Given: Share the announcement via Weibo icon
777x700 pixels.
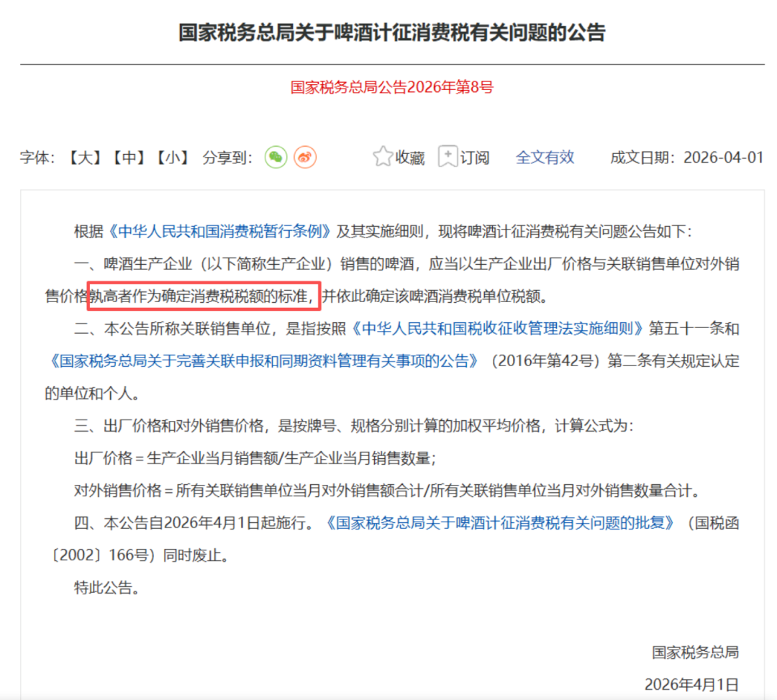Looking at the screenshot, I should pos(305,158).
